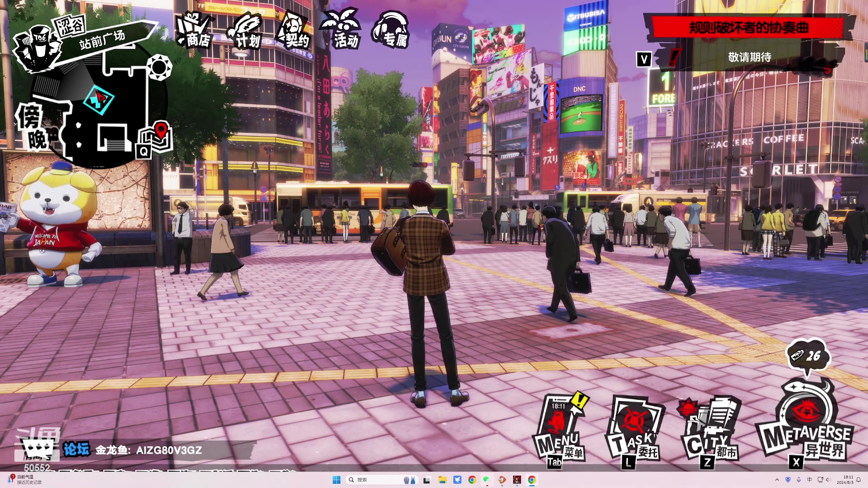Click the 敬请期待 label

pyautogui.click(x=750, y=57)
